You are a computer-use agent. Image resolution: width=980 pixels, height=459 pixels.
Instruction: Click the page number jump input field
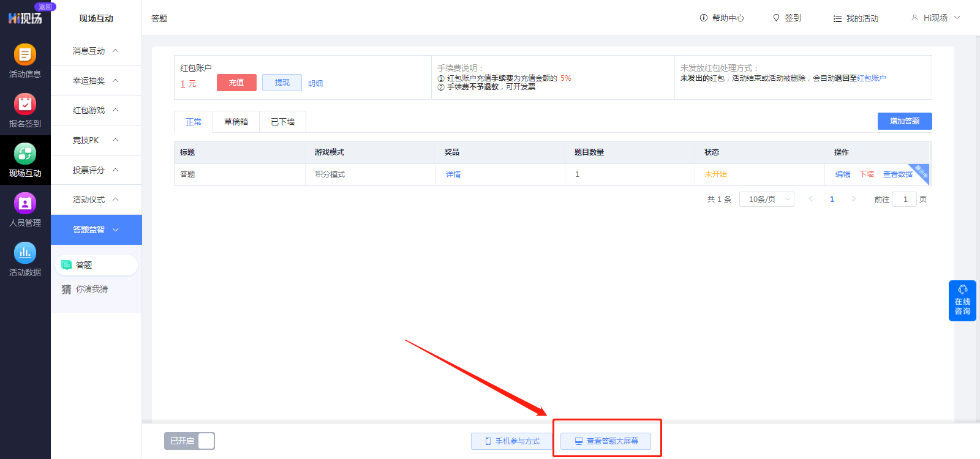[x=904, y=200]
